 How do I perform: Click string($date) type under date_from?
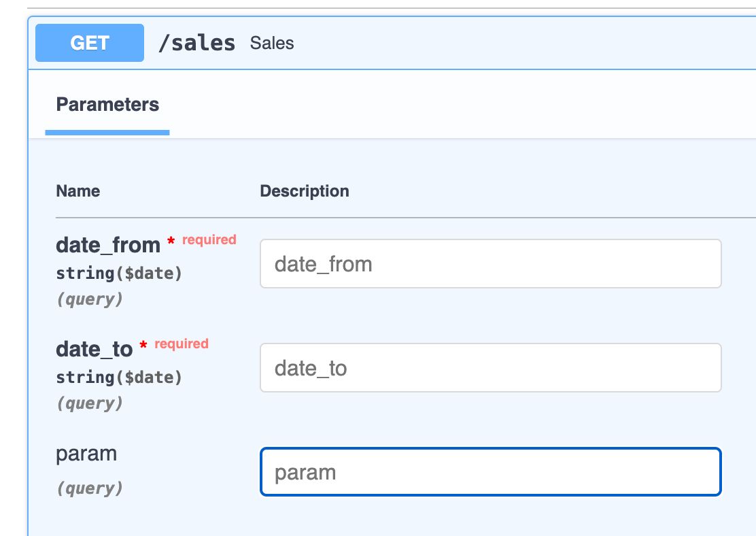pyautogui.click(x=119, y=273)
